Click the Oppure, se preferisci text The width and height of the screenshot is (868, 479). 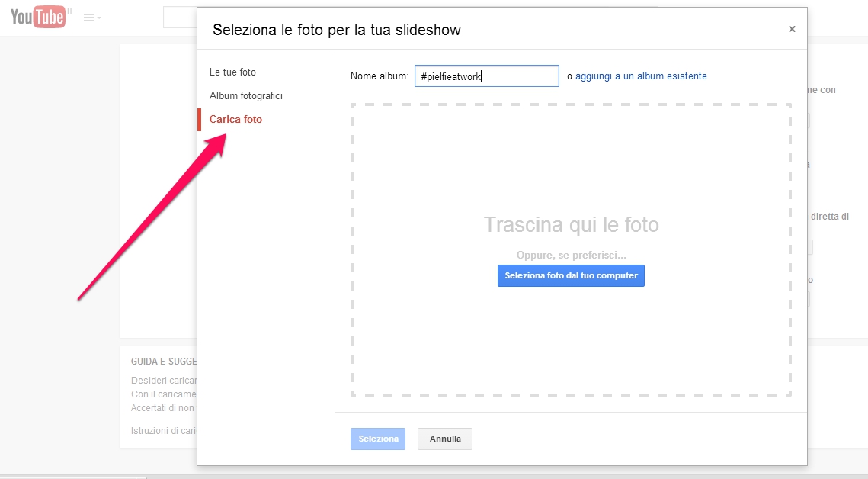coord(571,256)
